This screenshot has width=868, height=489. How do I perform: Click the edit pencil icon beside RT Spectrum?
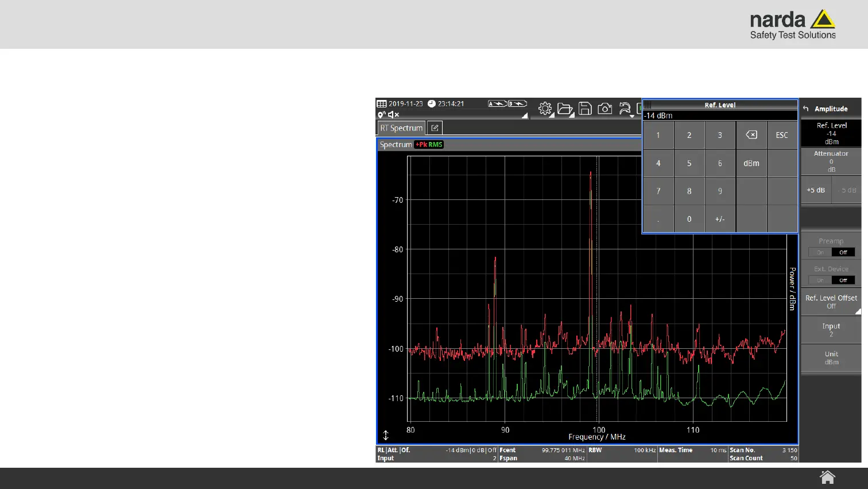click(x=435, y=128)
